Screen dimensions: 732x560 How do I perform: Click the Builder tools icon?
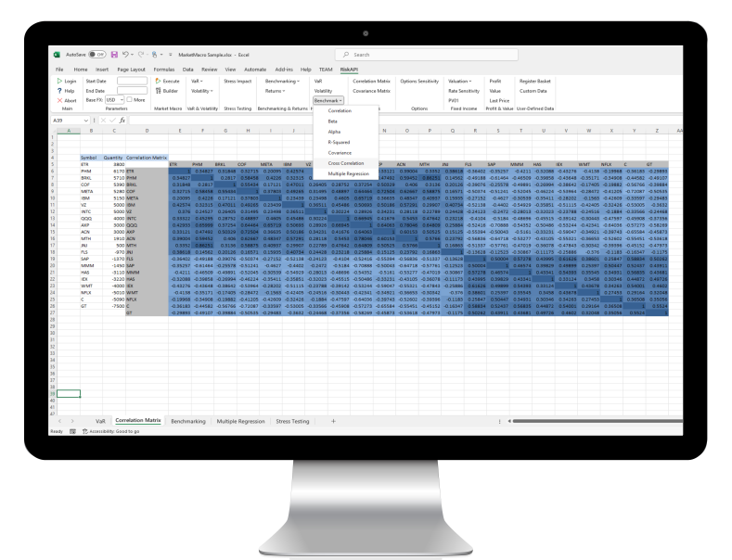tap(158, 91)
